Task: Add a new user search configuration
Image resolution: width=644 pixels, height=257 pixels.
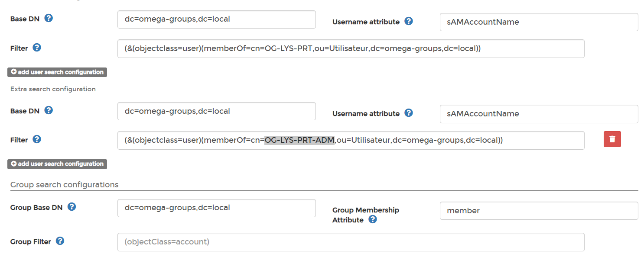Action: (57, 72)
